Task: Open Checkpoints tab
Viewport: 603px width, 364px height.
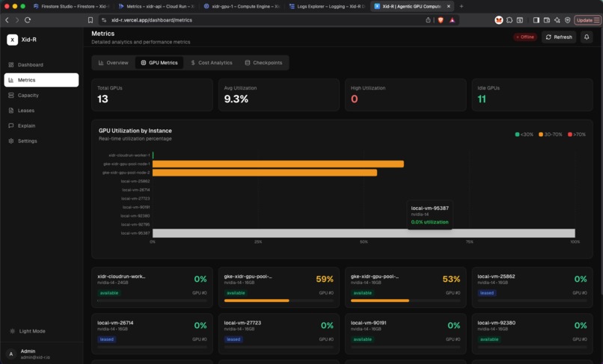Action: pyautogui.click(x=264, y=63)
